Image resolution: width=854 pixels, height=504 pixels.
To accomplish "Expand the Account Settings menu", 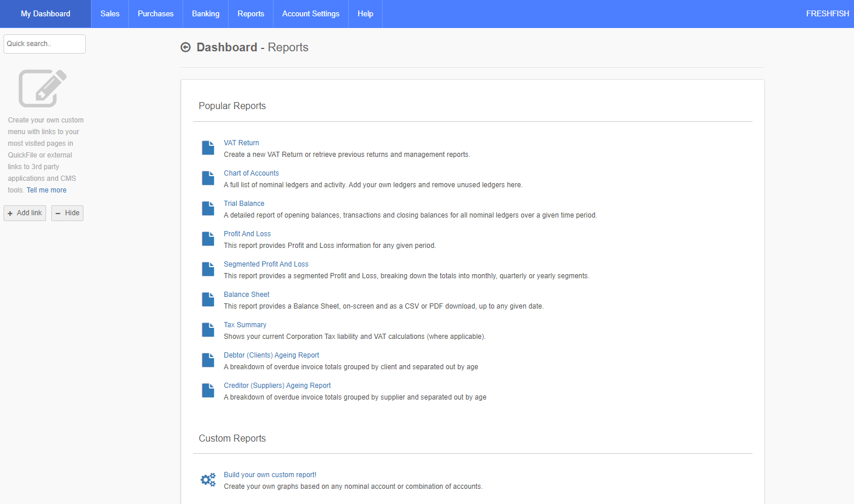I will [x=310, y=13].
